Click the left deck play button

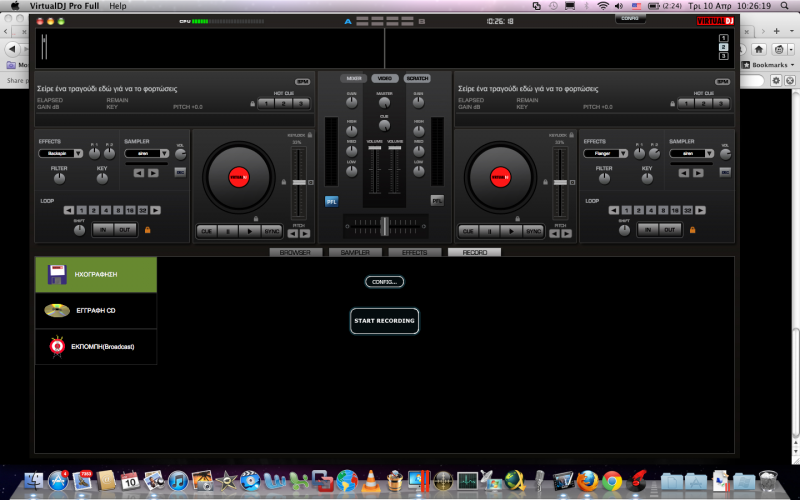[249, 231]
